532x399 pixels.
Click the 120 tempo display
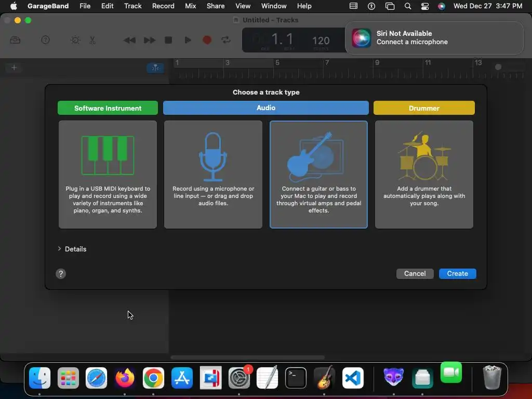pyautogui.click(x=321, y=41)
